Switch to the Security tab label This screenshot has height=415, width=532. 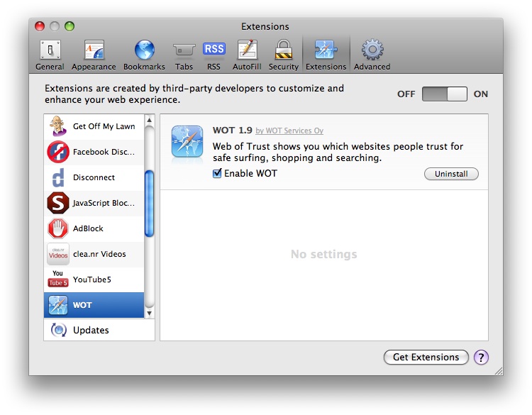[284, 67]
